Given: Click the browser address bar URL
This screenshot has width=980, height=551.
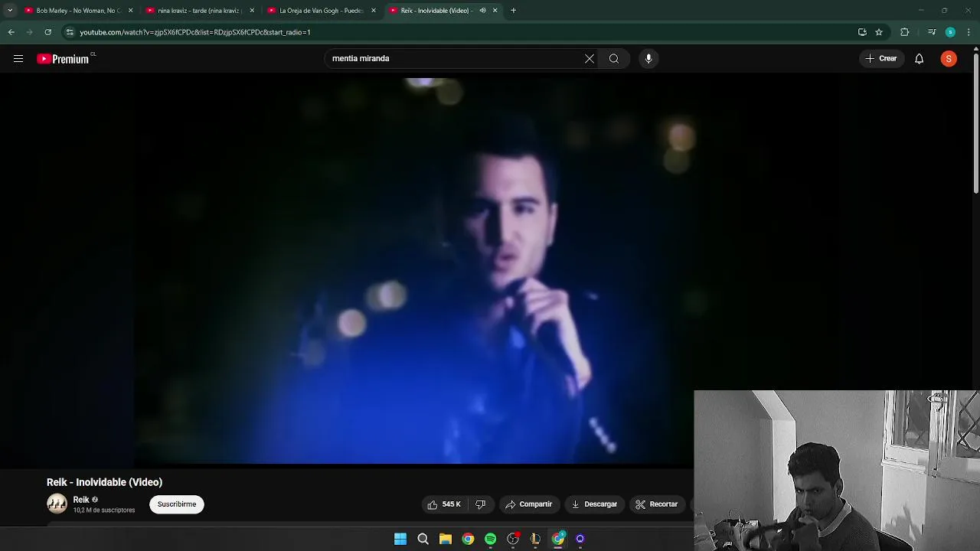Looking at the screenshot, I should pyautogui.click(x=195, y=32).
